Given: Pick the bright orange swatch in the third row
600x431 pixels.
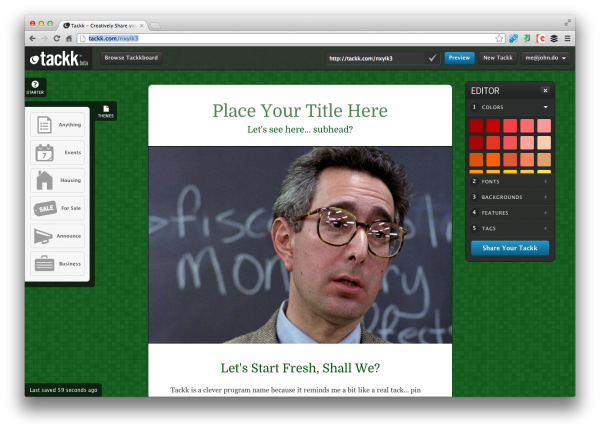Looking at the screenshot, I should 493,160.
